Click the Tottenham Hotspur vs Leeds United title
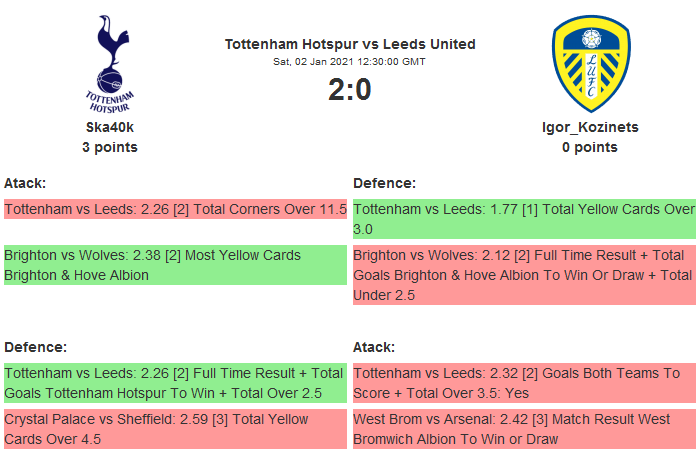 (350, 44)
